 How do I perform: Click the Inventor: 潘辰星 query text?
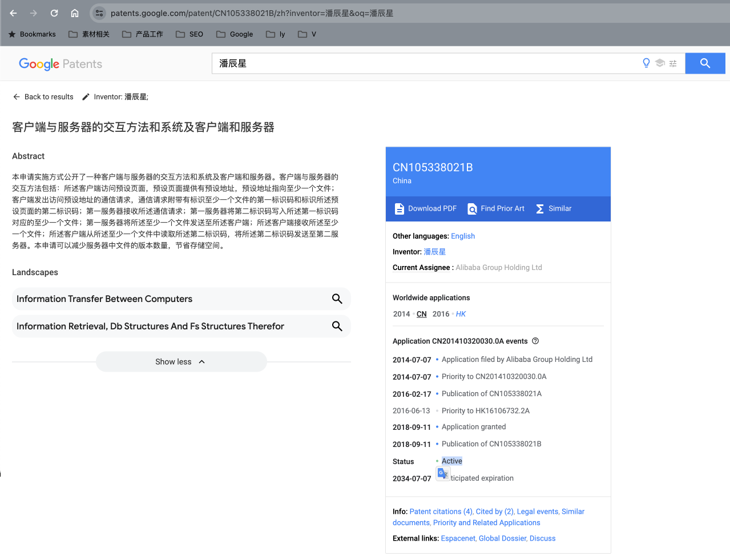121,97
